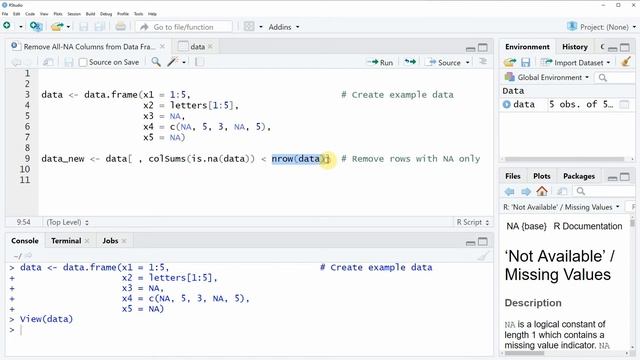Click the Find/Replace magnifier icon
The height and width of the screenshot is (360, 640).
click(x=156, y=62)
